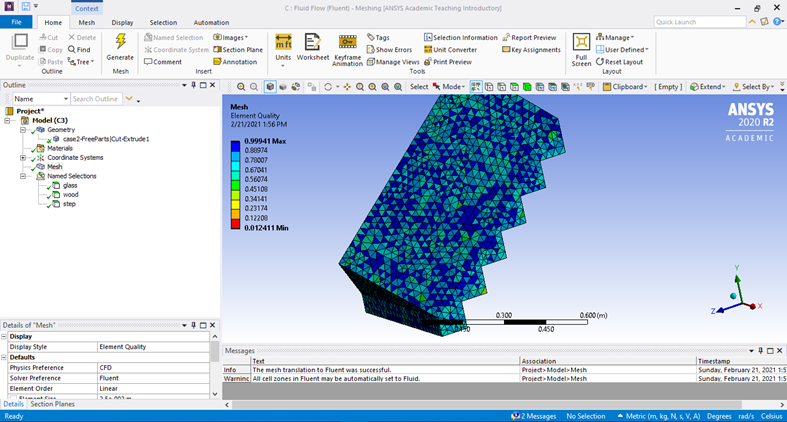
Task: Select the glass named selection
Action: click(70, 186)
